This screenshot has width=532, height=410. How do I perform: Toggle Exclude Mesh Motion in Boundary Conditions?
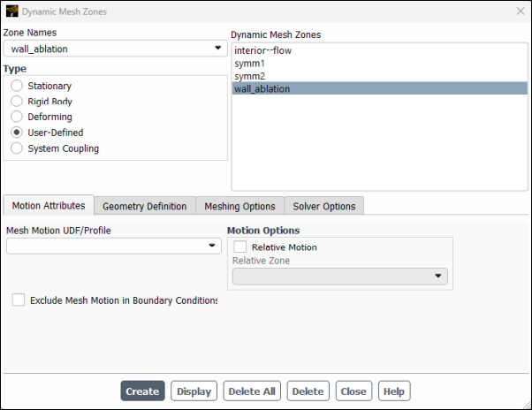coord(19,300)
